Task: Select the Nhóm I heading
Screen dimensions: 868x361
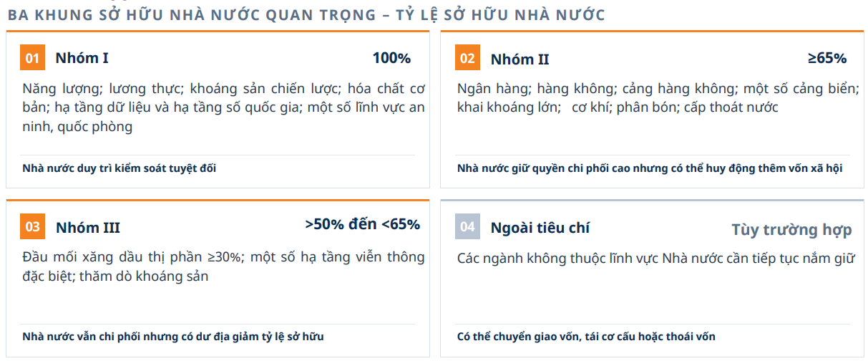Action: coord(82,59)
